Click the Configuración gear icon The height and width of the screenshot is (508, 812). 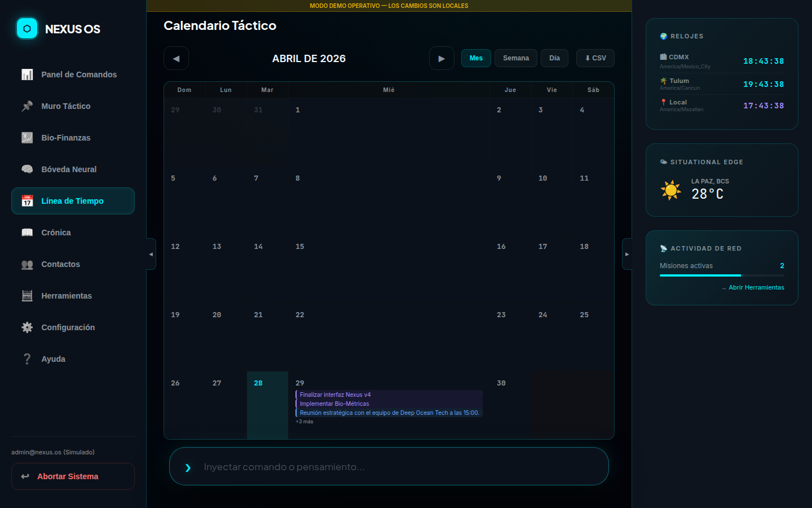click(x=27, y=327)
